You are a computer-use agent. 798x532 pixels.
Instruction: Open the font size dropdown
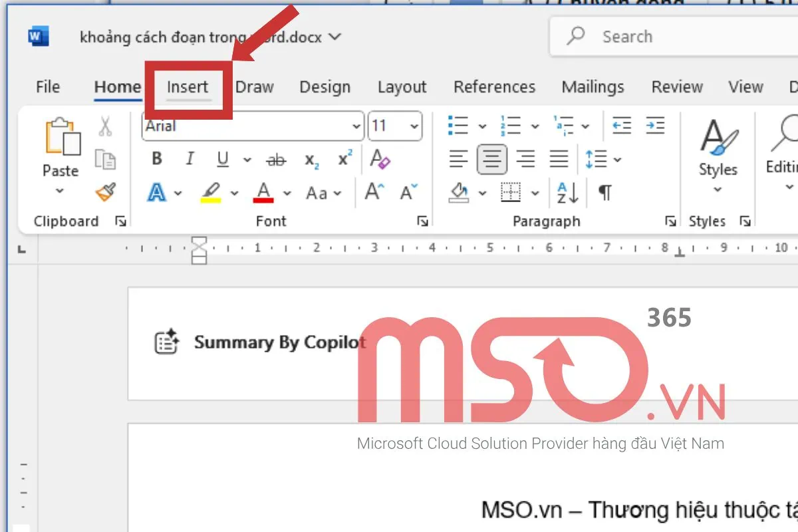click(414, 126)
